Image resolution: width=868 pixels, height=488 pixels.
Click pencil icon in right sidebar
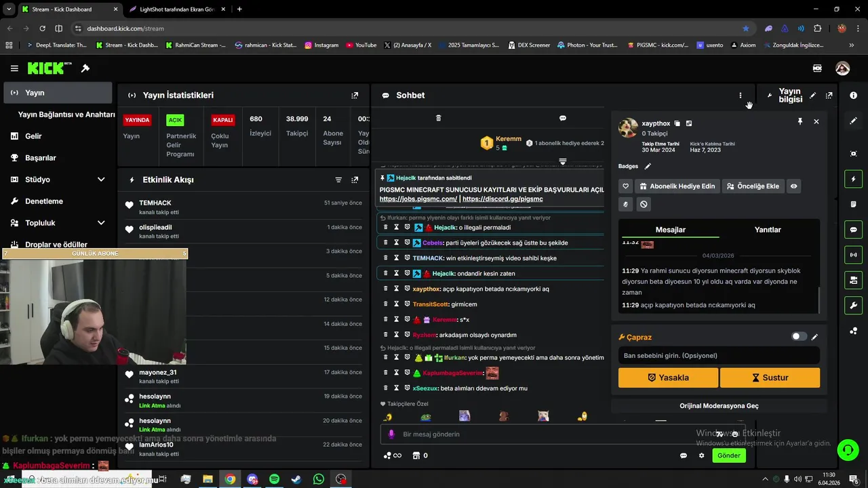(x=853, y=121)
